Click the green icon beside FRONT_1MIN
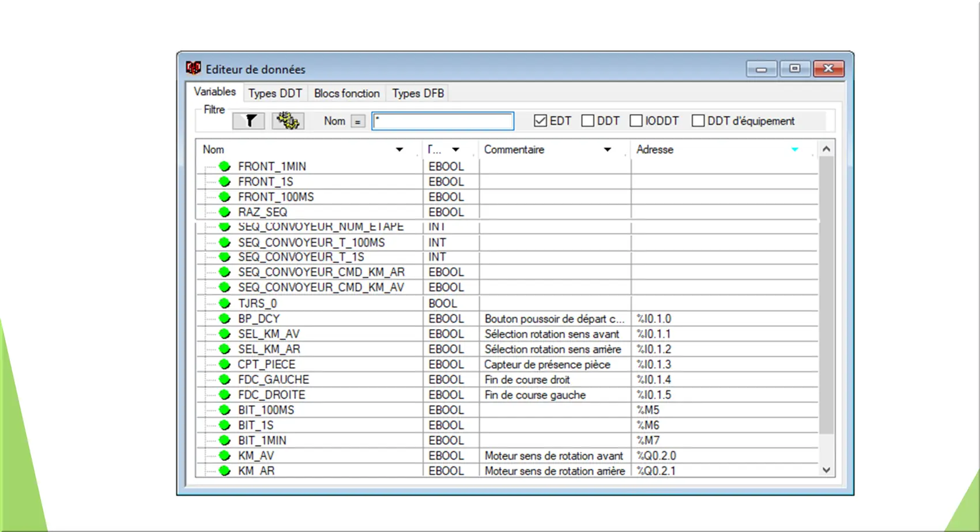Screen dimensions: 980x532 pos(225,167)
